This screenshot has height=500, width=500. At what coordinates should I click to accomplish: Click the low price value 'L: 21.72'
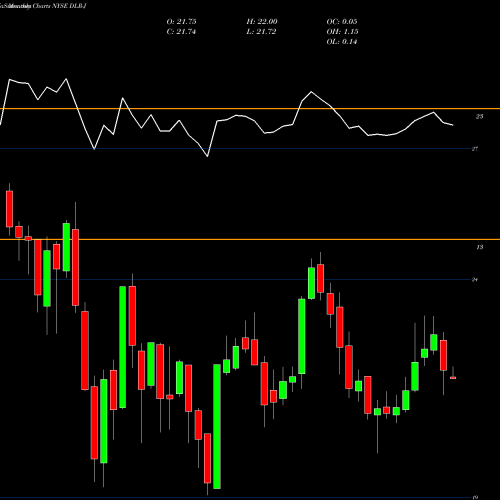pyautogui.click(x=262, y=32)
